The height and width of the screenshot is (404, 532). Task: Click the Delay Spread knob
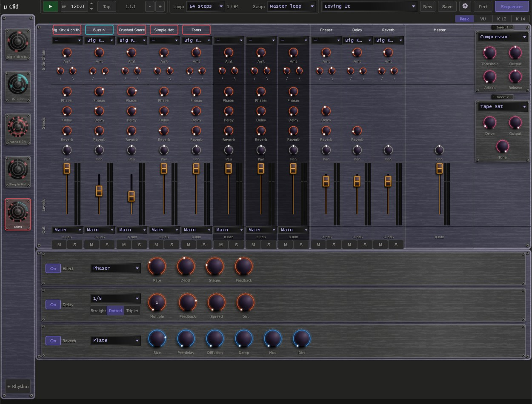coord(217,303)
